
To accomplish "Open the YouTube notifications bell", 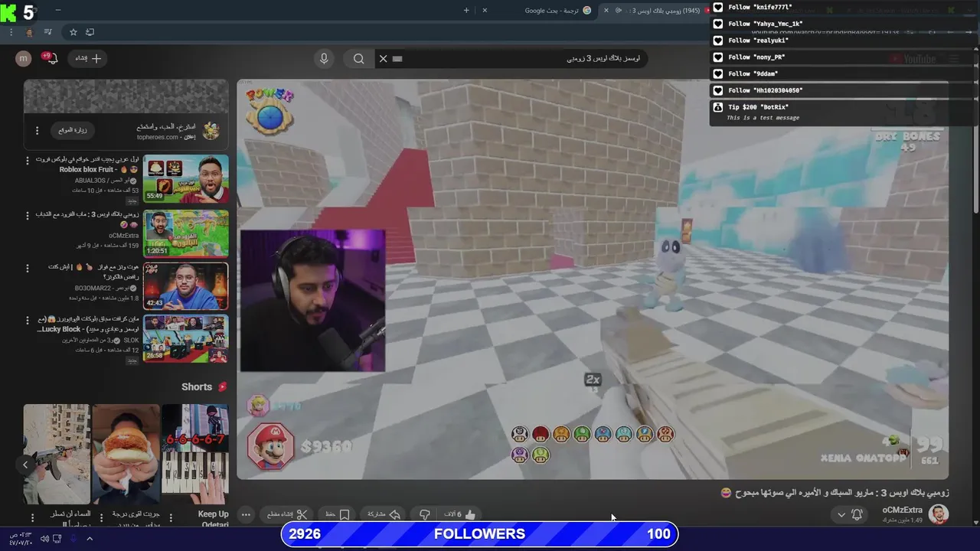I will click(x=51, y=58).
